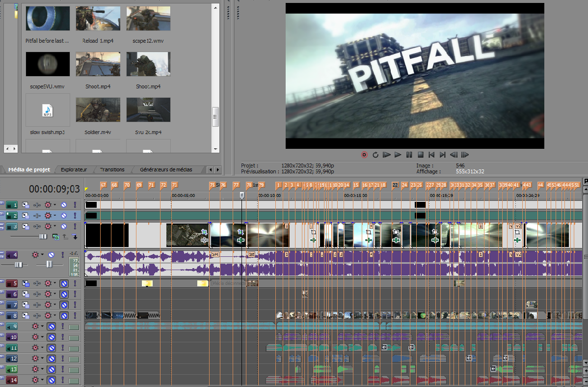
Task: Open track motion for video track 8
Action: point(25,316)
